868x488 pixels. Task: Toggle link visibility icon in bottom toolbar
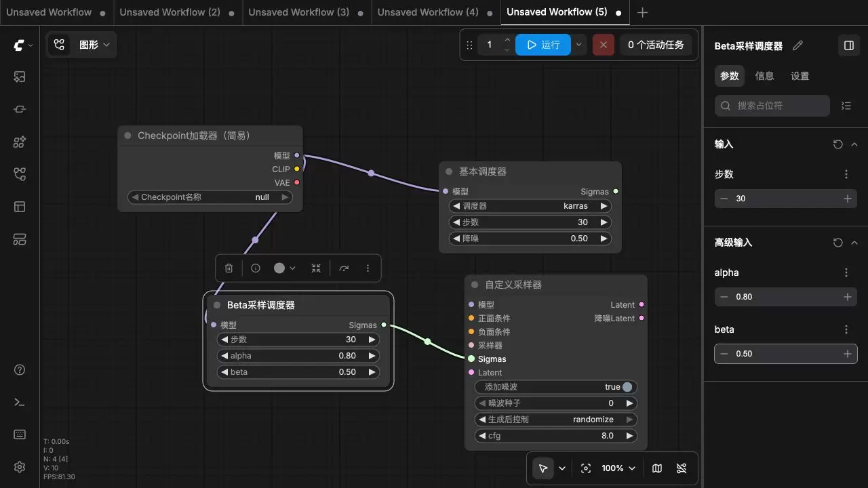[682, 468]
